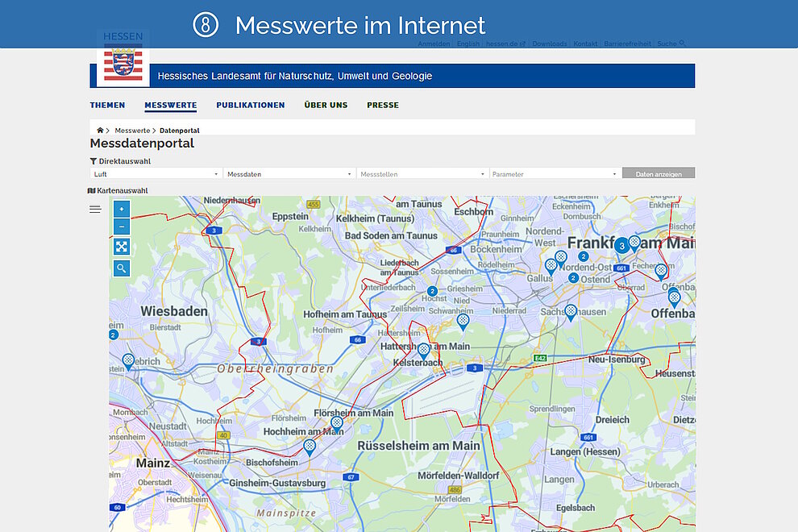
Task: Activate the magnifier search tool on the map
Action: 121,268
